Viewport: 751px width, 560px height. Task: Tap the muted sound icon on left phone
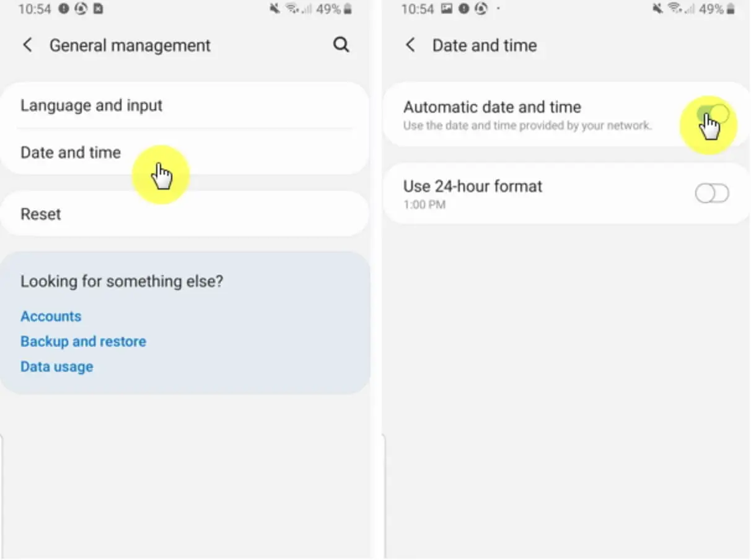point(274,9)
